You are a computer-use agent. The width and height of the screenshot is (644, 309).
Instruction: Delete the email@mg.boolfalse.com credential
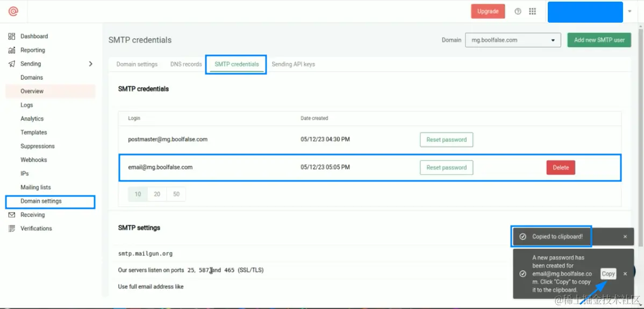pyautogui.click(x=561, y=167)
